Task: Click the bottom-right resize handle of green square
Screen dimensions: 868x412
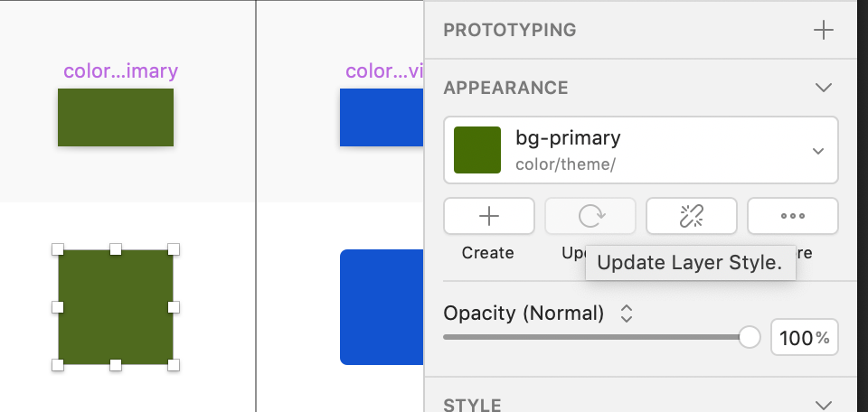Action: pyautogui.click(x=174, y=365)
